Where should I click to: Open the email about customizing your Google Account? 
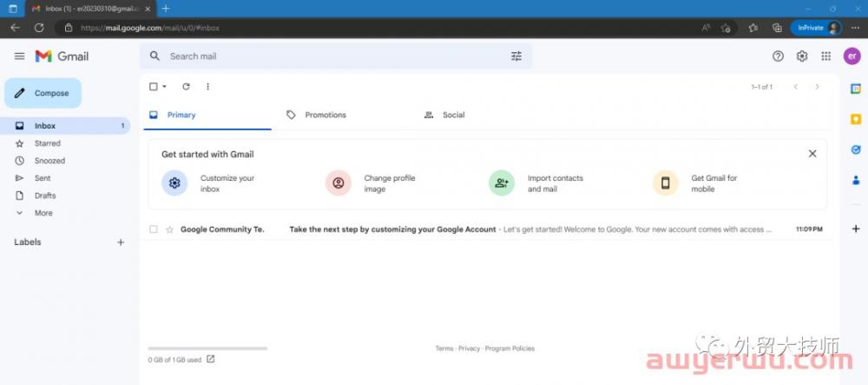(485, 229)
